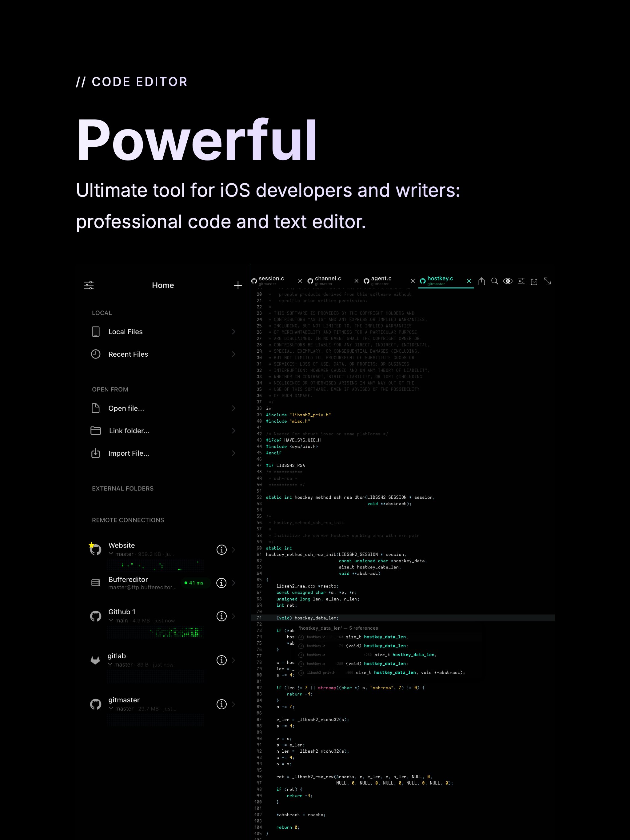Share the hostkey.c file via the export icon

[482, 281]
